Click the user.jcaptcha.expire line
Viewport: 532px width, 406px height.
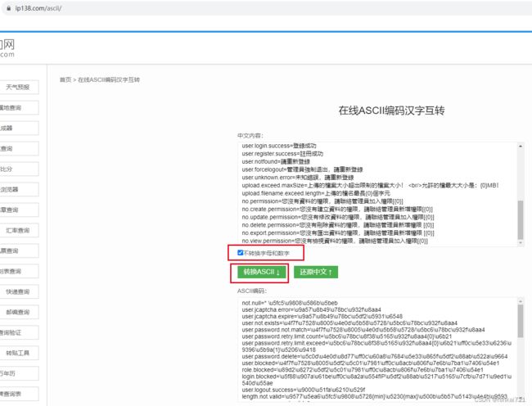click(x=322, y=316)
